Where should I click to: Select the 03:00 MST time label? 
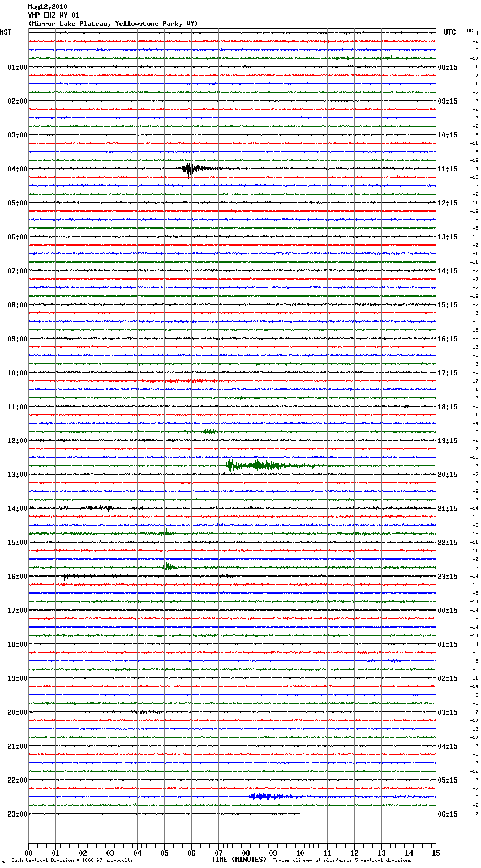pyautogui.click(x=17, y=135)
